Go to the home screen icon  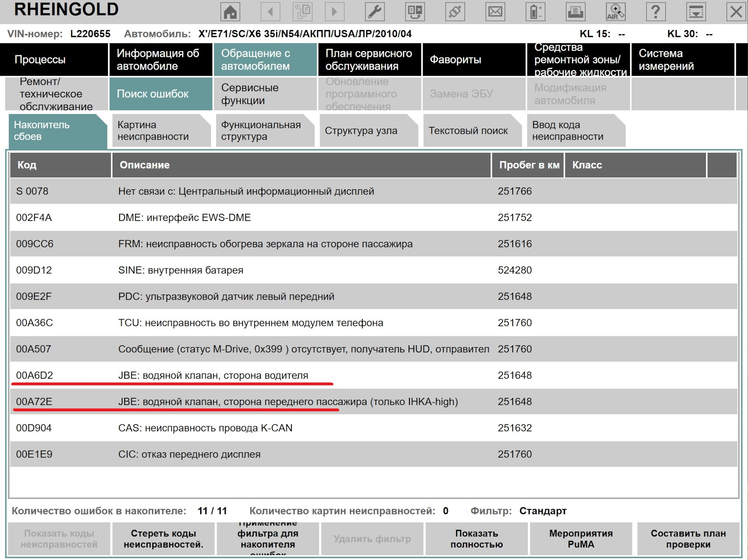coord(230,12)
